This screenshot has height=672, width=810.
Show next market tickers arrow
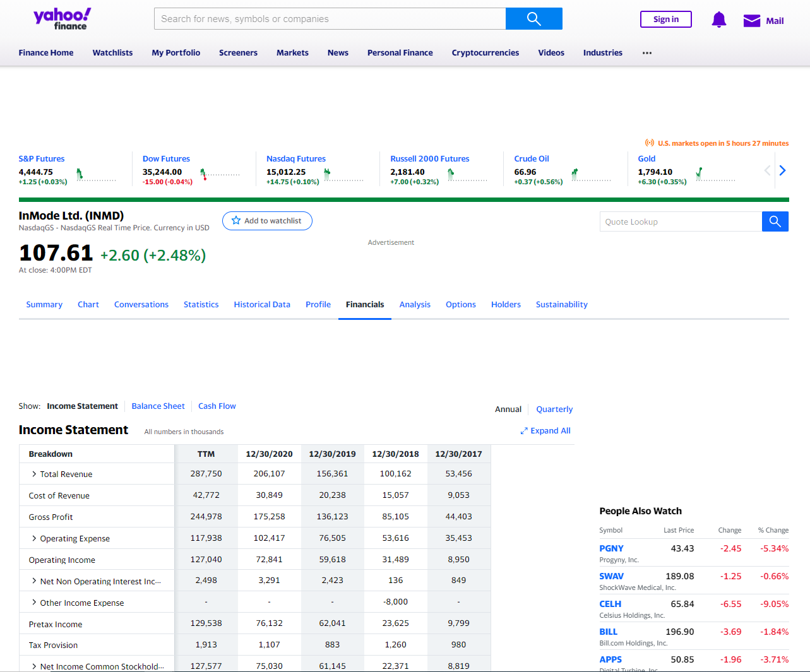click(783, 170)
